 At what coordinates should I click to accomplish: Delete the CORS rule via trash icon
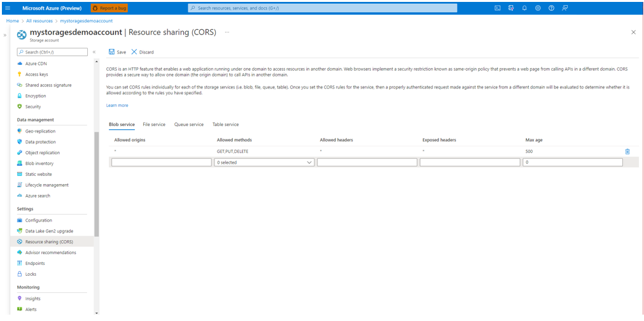[627, 151]
